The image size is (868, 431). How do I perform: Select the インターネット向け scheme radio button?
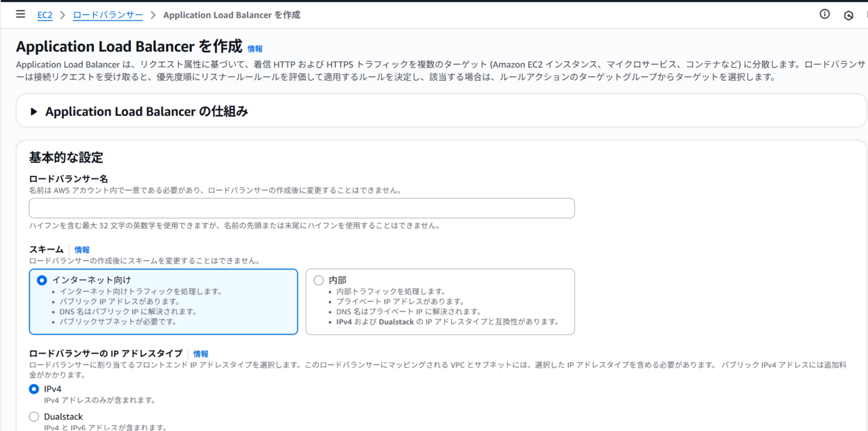coord(42,280)
